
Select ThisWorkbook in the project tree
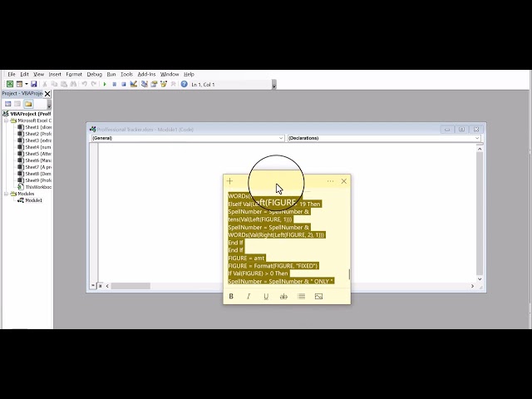tap(34, 187)
